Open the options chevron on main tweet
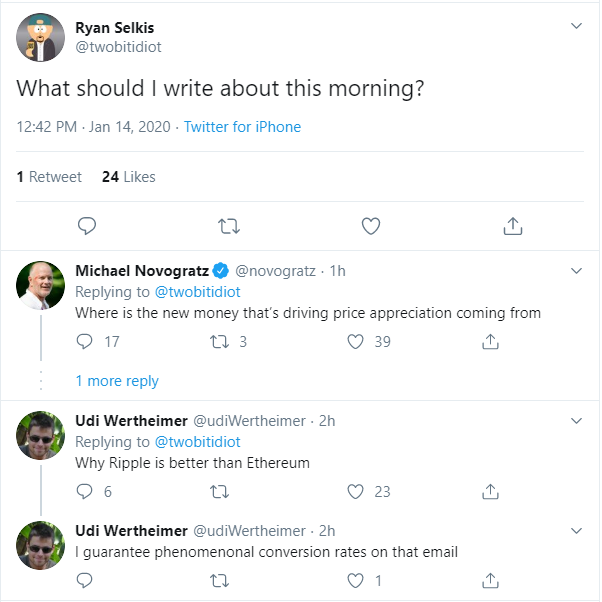The height and width of the screenshot is (602, 602). (576, 26)
